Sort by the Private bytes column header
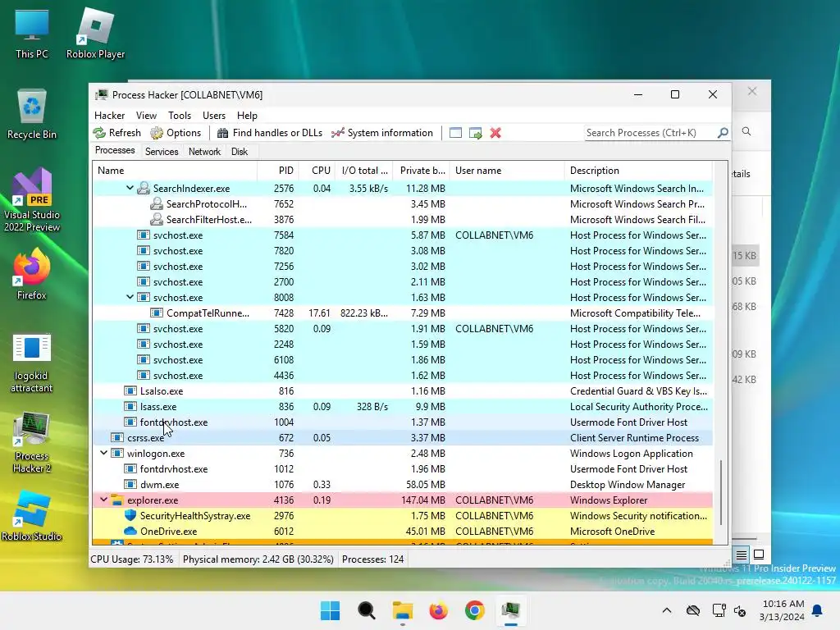The image size is (840, 630). [422, 171]
